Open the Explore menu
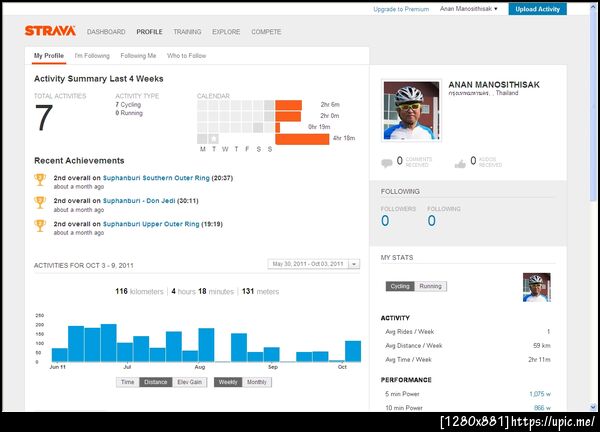The height and width of the screenshot is (432, 600). tap(226, 32)
